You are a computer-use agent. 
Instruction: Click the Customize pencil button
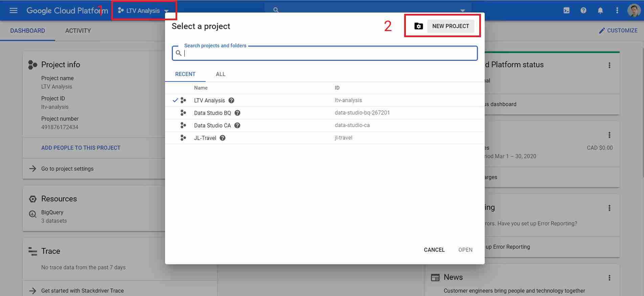(618, 31)
